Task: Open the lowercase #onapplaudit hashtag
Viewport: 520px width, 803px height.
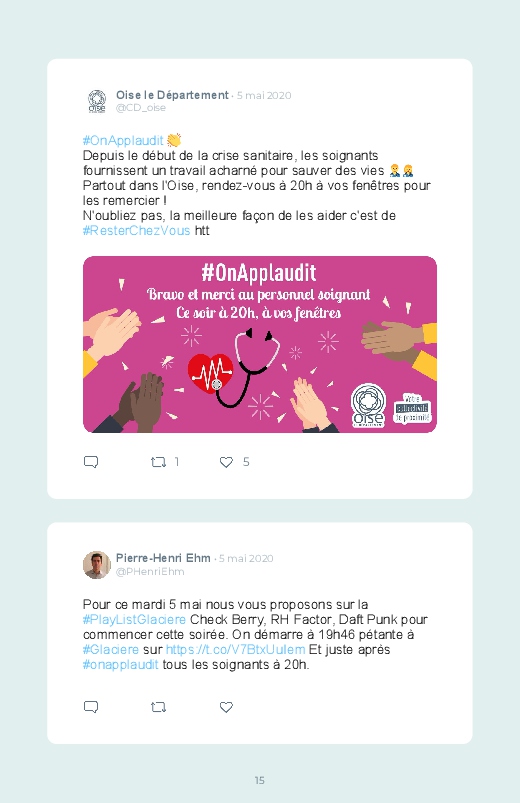Action: tap(120, 665)
